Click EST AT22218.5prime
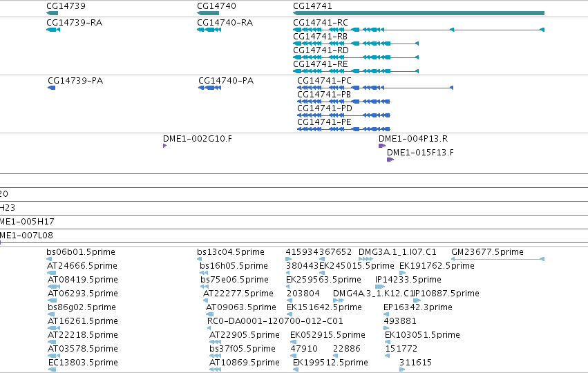 (83, 335)
